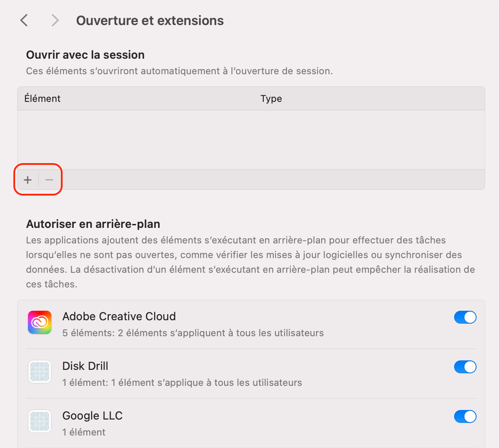The width and height of the screenshot is (499, 448).
Task: Click the Ouverture et extensions page title
Action: click(x=150, y=20)
